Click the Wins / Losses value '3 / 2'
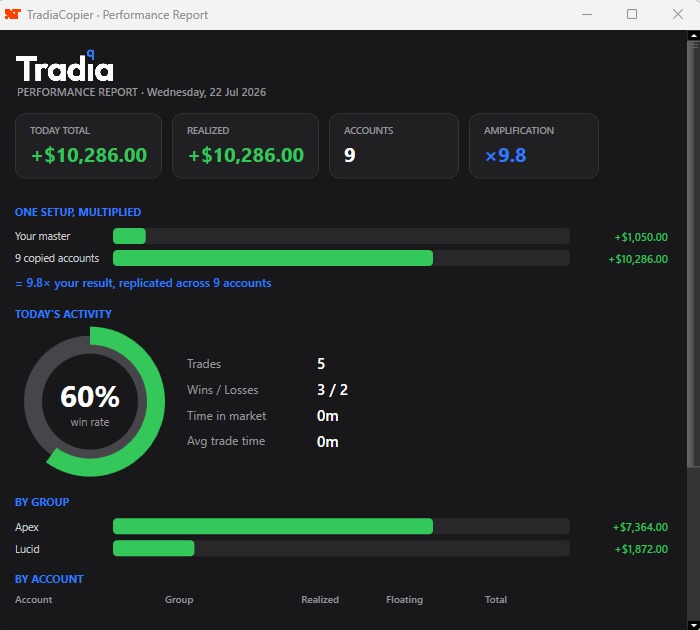Image resolution: width=700 pixels, height=630 pixels. [x=332, y=390]
